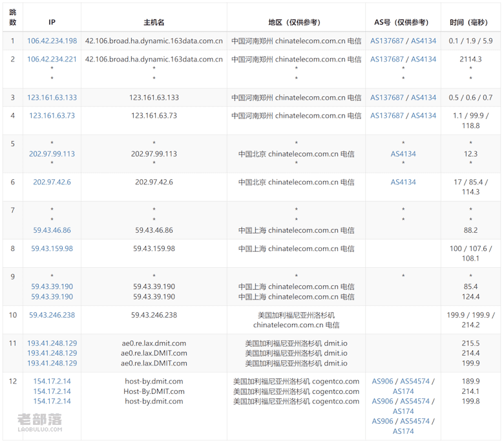Select region 中国河南郑州 chinatelecom.com.cn 电信 in hop 3
This screenshot has height=443, width=504.
[297, 98]
